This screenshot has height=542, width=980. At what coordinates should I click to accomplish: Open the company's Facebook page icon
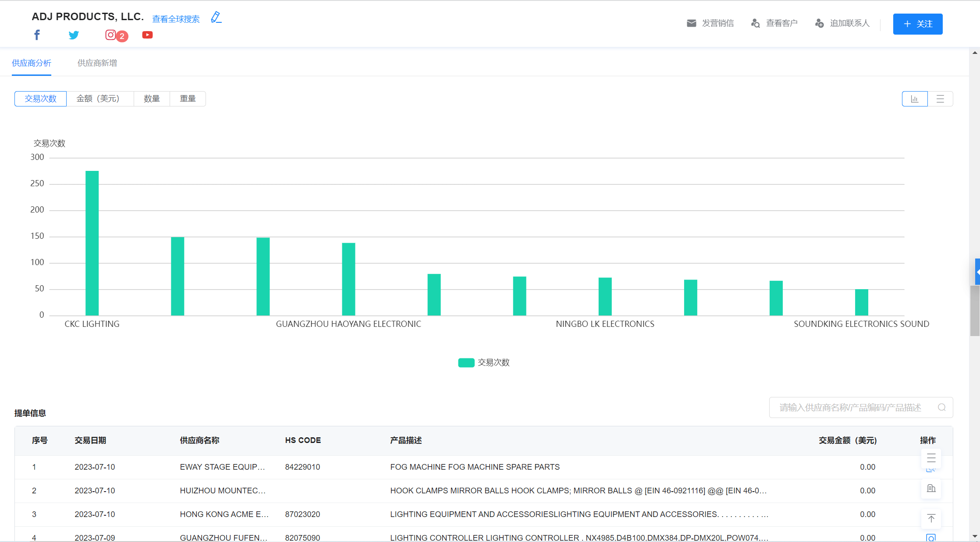[37, 35]
